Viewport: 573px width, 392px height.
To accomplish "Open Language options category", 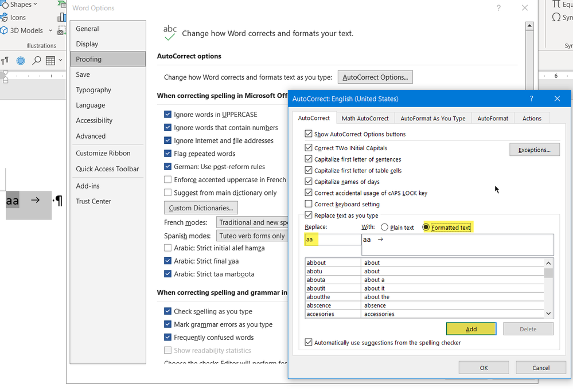I will click(108, 105).
